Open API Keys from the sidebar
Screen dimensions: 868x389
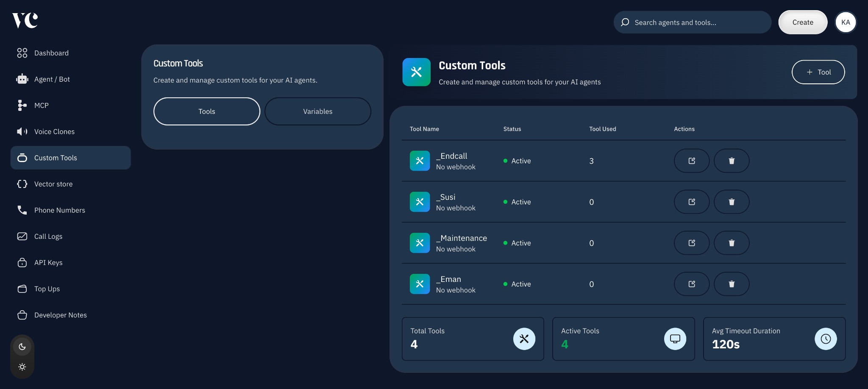(48, 262)
